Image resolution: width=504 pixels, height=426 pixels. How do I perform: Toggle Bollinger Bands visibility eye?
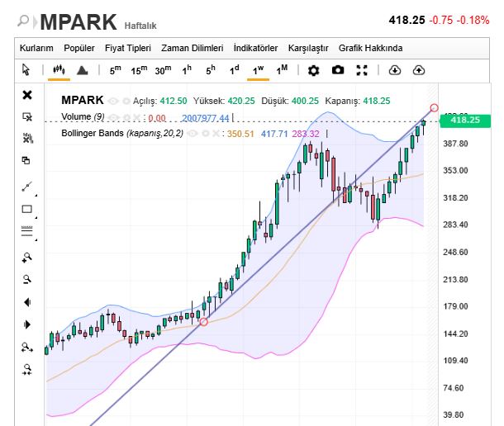coord(193,133)
